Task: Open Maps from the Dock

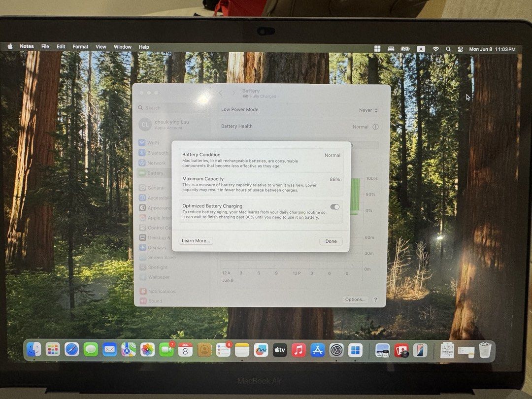Action: [129, 349]
